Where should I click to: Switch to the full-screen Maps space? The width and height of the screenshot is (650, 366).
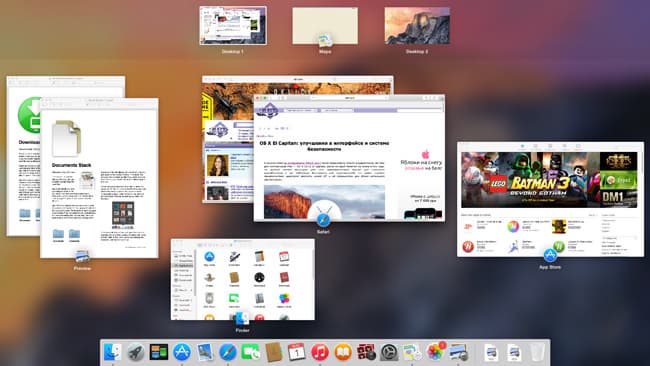point(325,26)
